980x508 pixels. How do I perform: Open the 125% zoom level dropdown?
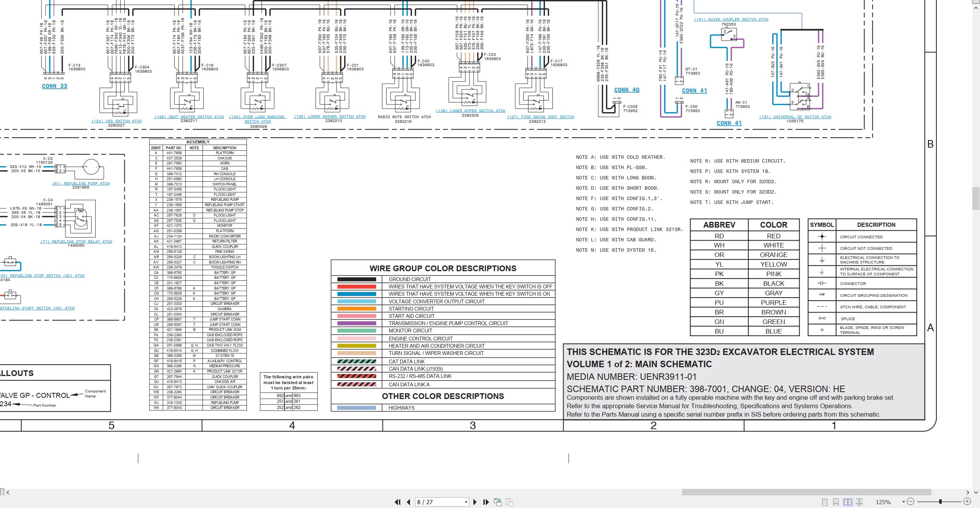(903, 502)
